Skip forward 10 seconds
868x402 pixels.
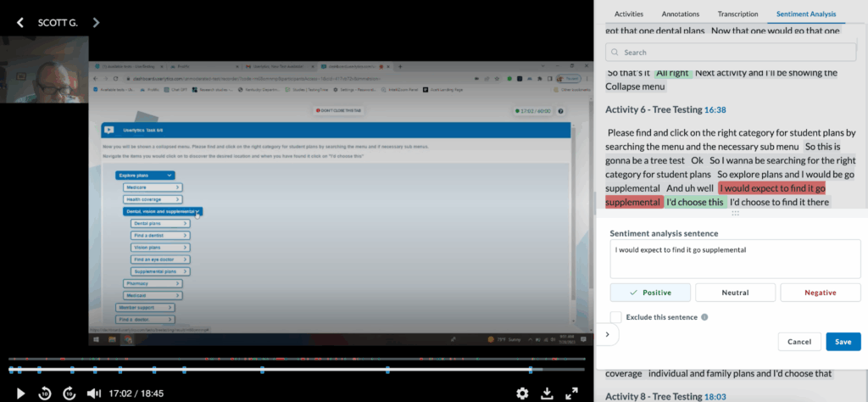[x=70, y=394]
